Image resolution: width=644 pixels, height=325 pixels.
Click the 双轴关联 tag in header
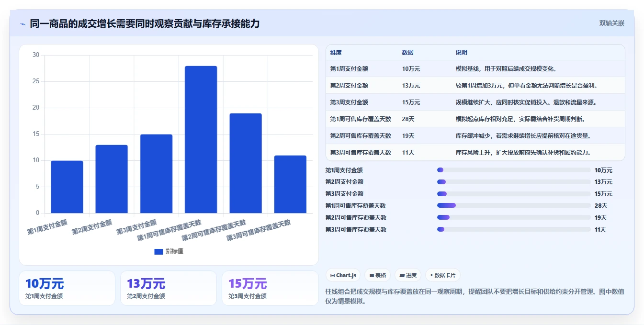(x=612, y=23)
